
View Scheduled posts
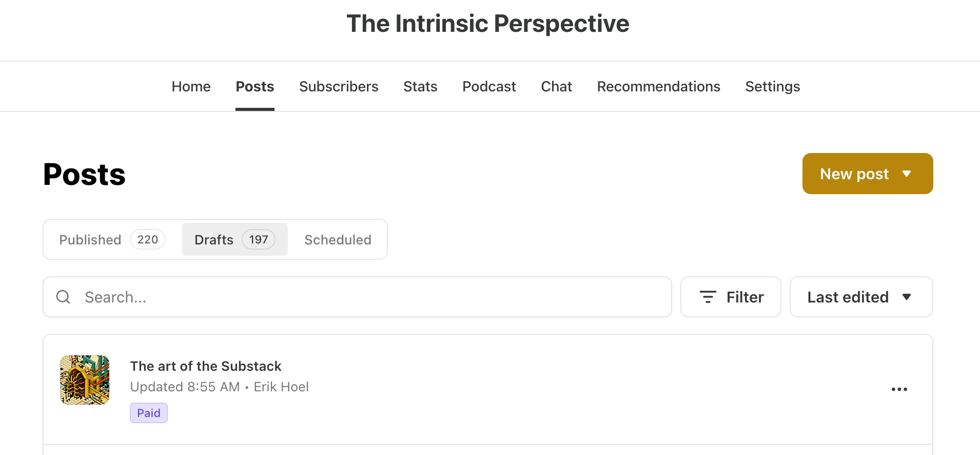click(338, 239)
